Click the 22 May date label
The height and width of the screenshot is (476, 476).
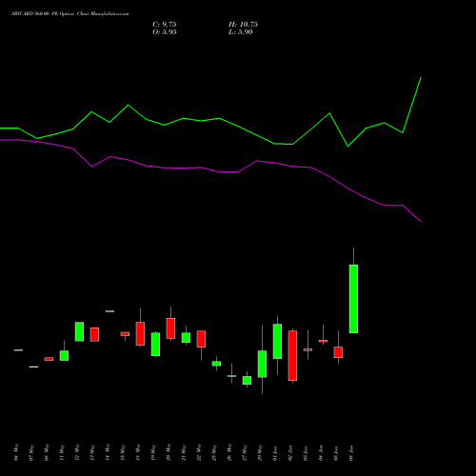[x=199, y=452]
